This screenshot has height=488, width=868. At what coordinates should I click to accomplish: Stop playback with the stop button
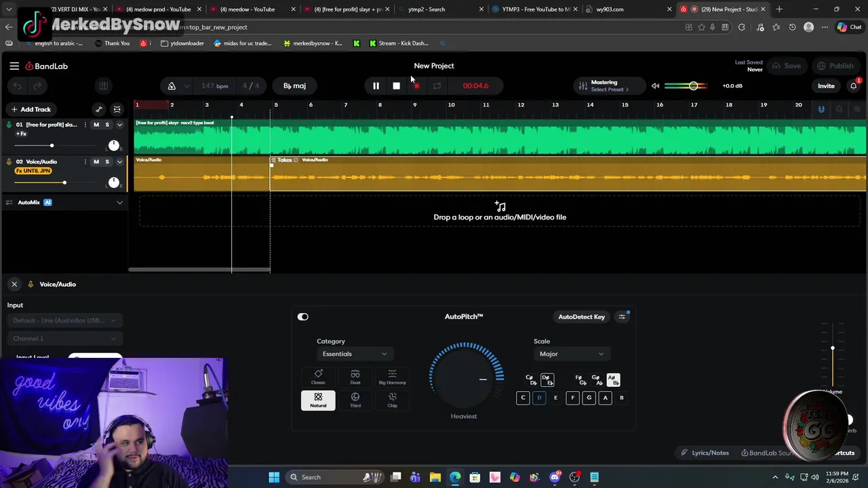pyautogui.click(x=396, y=86)
